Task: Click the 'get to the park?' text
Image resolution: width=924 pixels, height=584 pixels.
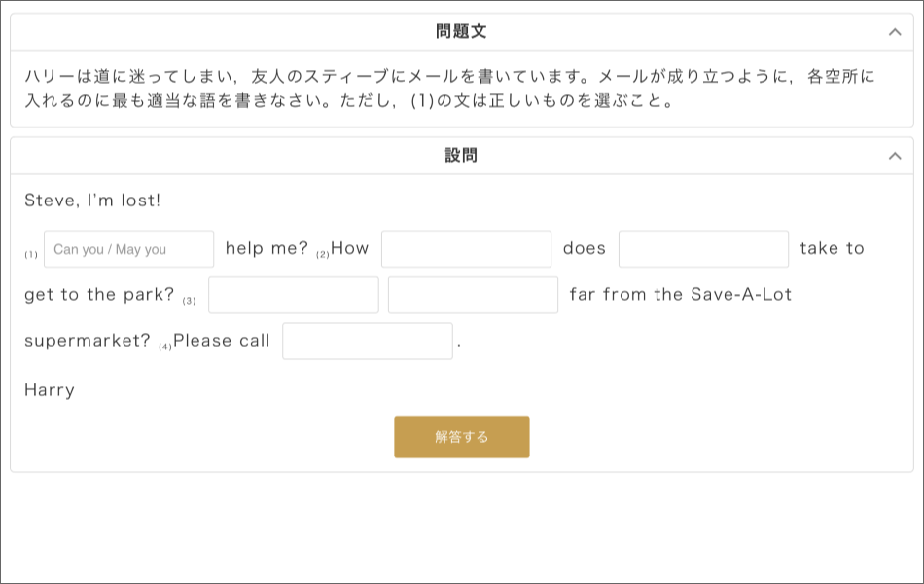Action: coord(99,294)
